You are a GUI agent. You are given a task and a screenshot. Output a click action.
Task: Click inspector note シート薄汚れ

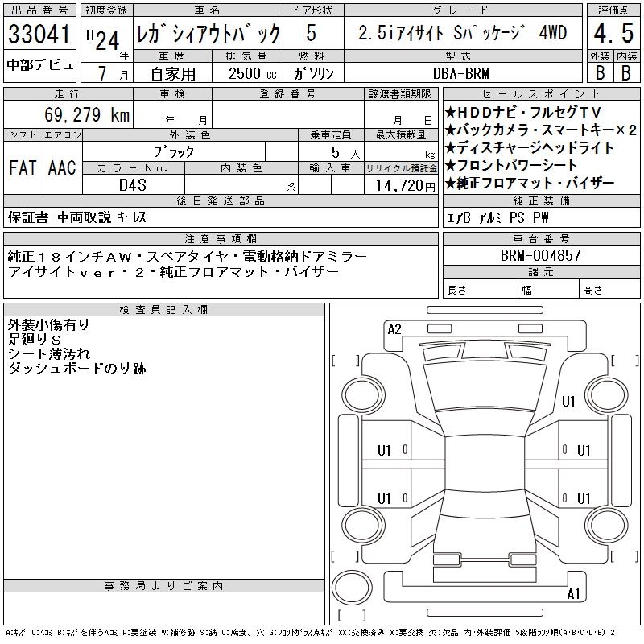(48, 353)
